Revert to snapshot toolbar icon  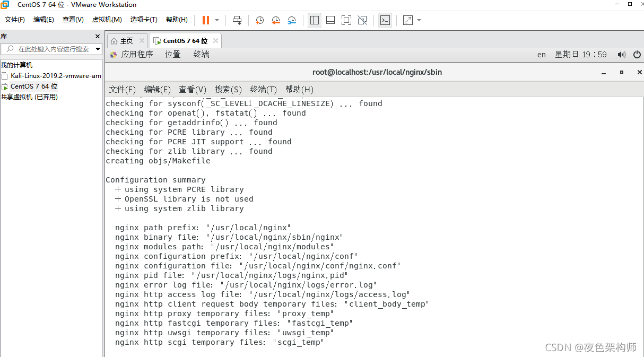(275, 20)
